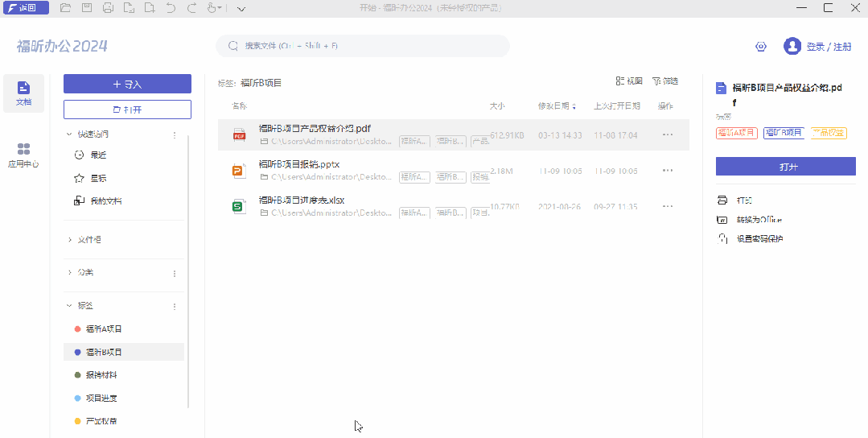Open the 快速访问 section more options
The image size is (868, 438).
pyautogui.click(x=175, y=134)
